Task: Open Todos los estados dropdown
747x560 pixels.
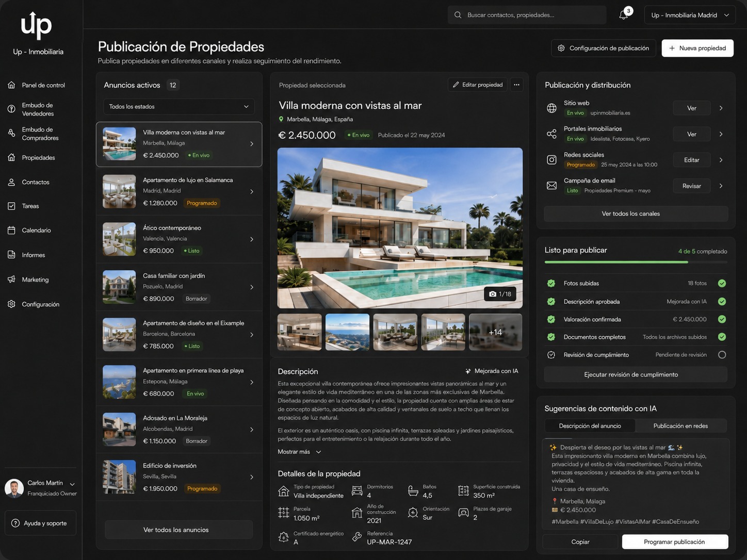Action: 179,107
